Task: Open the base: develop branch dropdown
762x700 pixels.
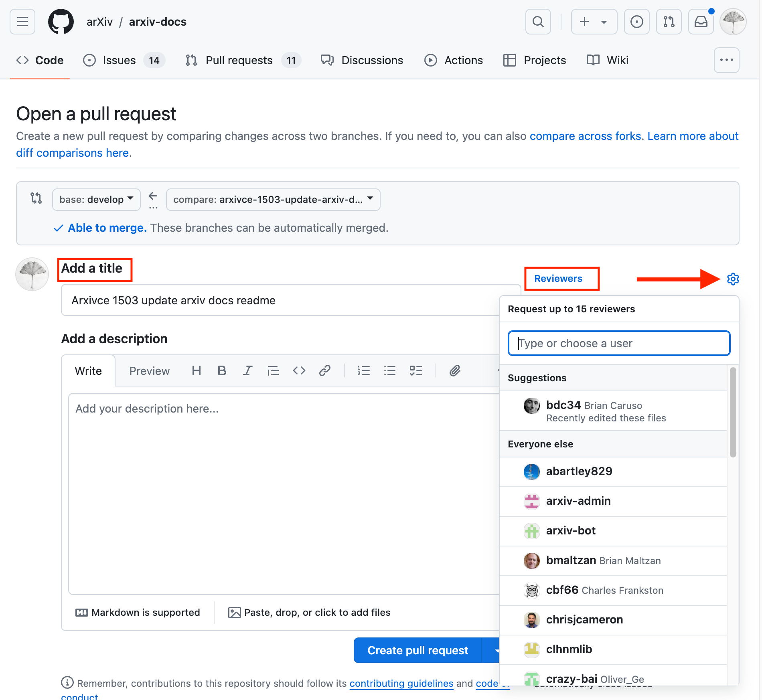Action: pyautogui.click(x=96, y=199)
